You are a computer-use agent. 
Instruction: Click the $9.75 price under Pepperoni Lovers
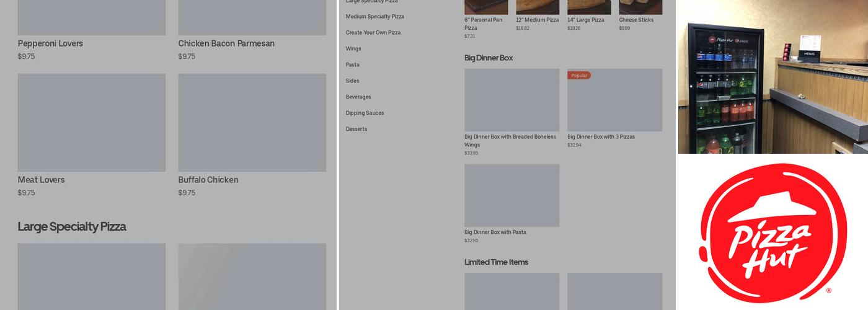click(x=27, y=56)
